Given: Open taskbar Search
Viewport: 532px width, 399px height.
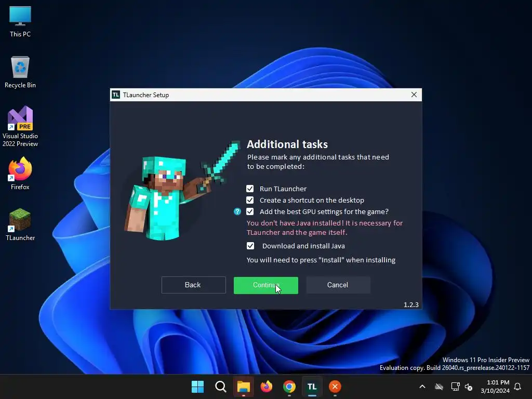Looking at the screenshot, I should tap(220, 387).
